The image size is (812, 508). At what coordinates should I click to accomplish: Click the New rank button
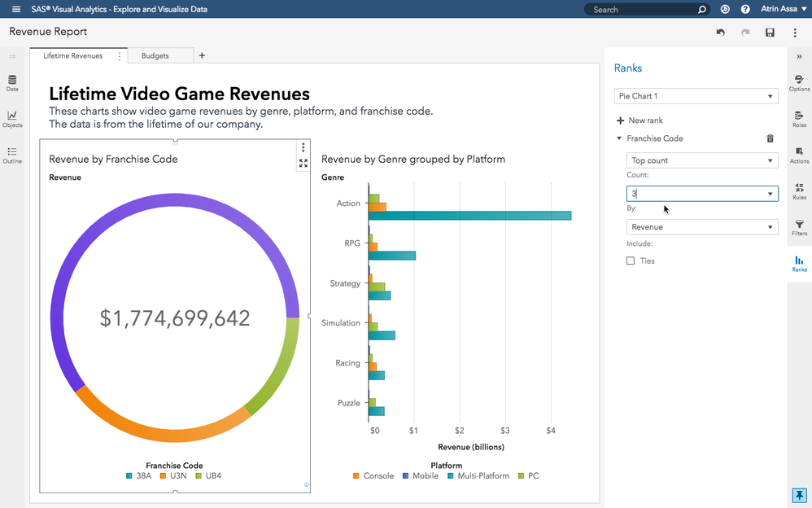pos(640,120)
